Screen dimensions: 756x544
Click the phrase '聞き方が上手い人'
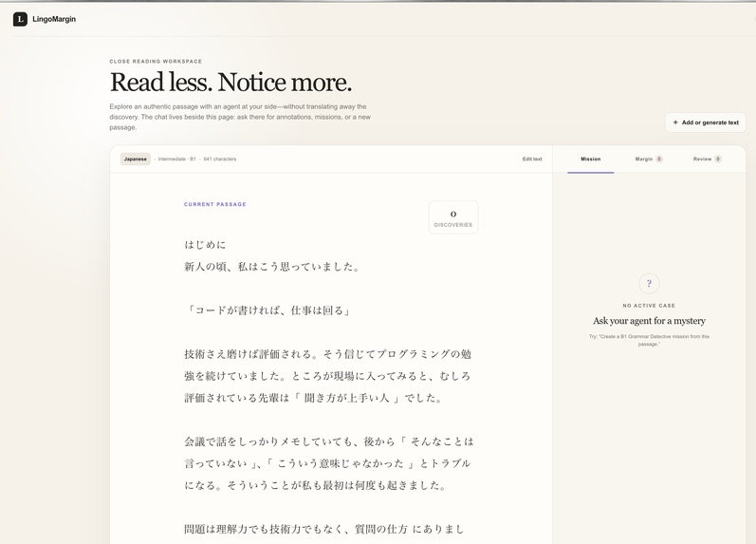[346, 398]
